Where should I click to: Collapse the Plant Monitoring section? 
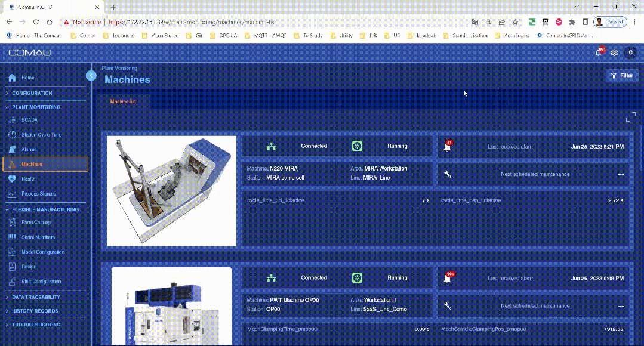pyautogui.click(x=36, y=107)
